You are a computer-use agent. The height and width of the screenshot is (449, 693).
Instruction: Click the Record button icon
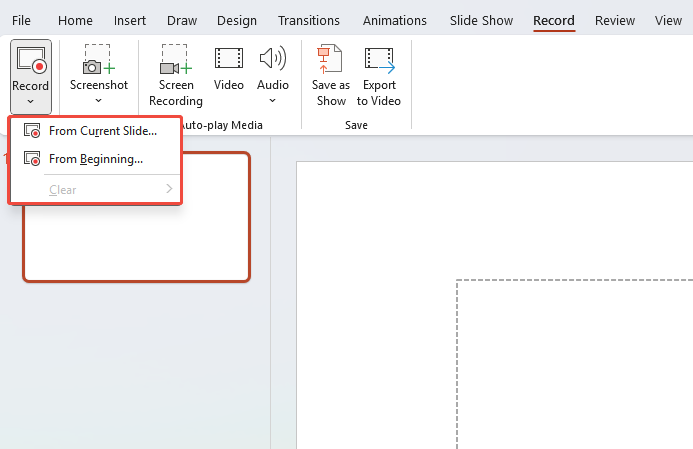30,61
